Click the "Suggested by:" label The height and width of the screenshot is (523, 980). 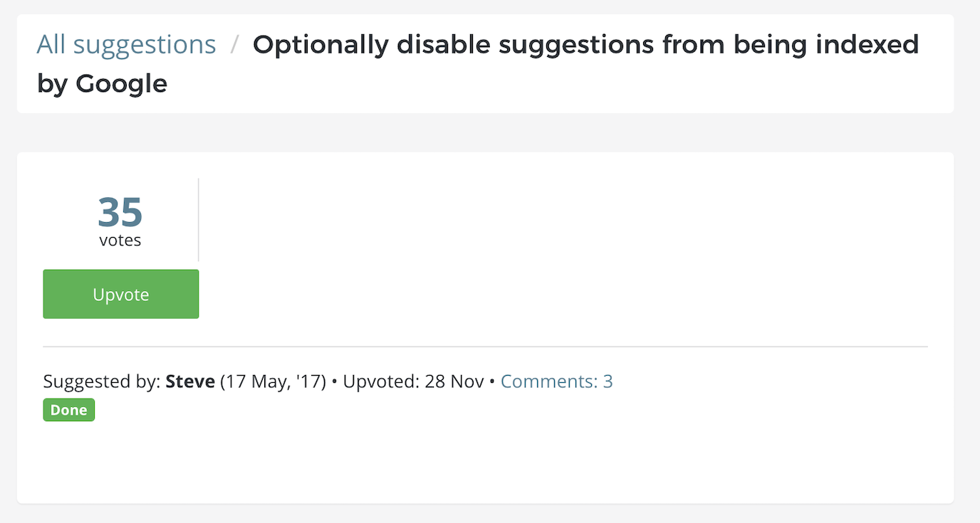pyautogui.click(x=103, y=381)
